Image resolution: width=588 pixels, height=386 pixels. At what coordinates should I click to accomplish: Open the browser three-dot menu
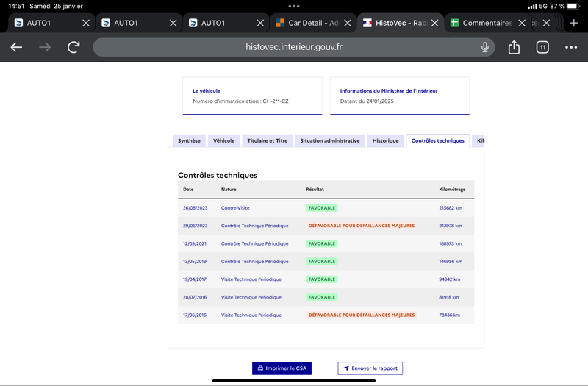point(571,47)
